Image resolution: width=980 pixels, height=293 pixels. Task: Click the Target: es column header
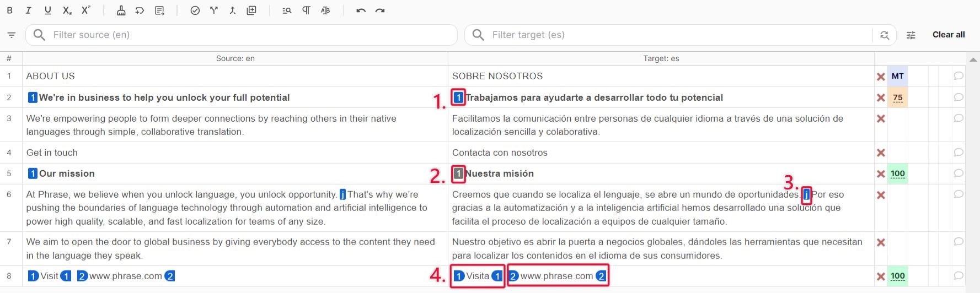pos(661,58)
